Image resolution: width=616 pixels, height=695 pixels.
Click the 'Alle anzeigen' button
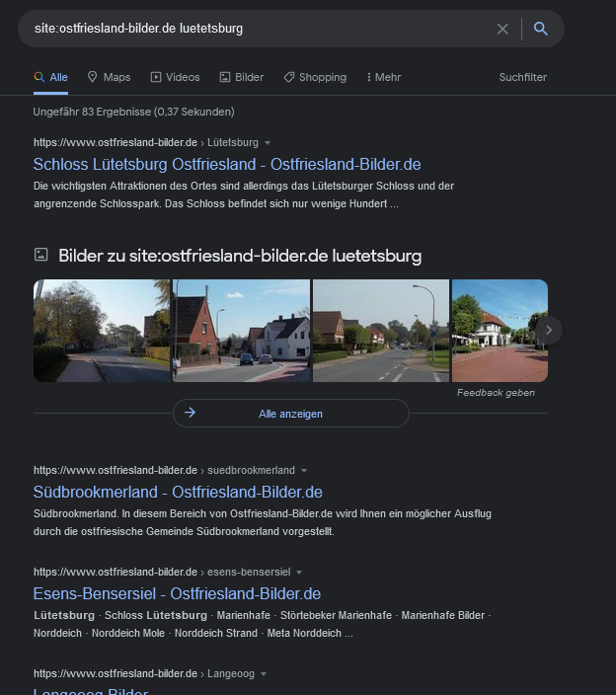[x=290, y=414]
